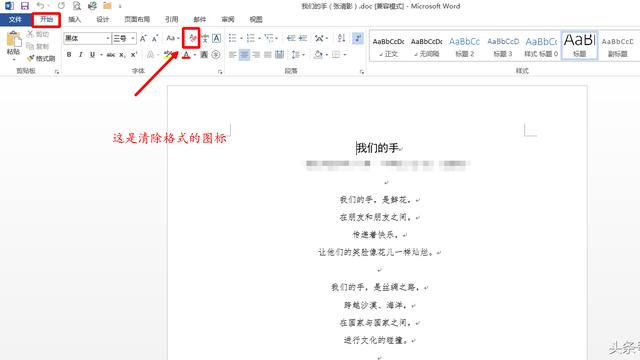Viewport: 640px width, 360px height.
Task: Click the Paste clipboard icon
Action: (x=13, y=40)
